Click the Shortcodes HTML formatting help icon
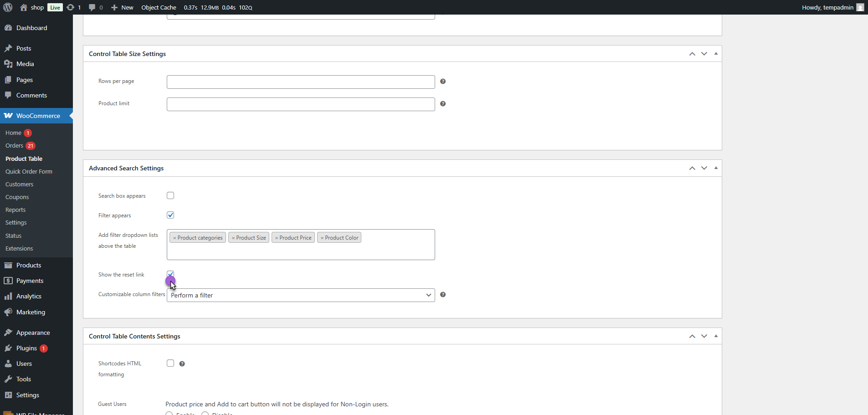 pyautogui.click(x=182, y=364)
